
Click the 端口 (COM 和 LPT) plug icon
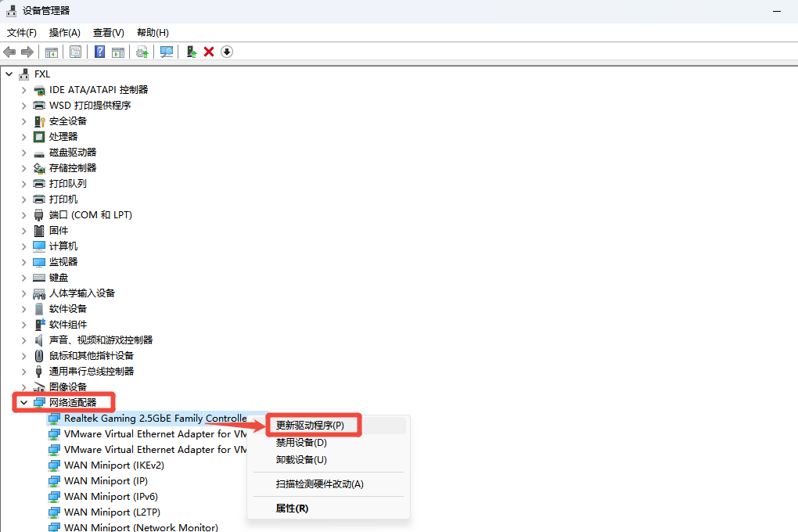pos(38,215)
